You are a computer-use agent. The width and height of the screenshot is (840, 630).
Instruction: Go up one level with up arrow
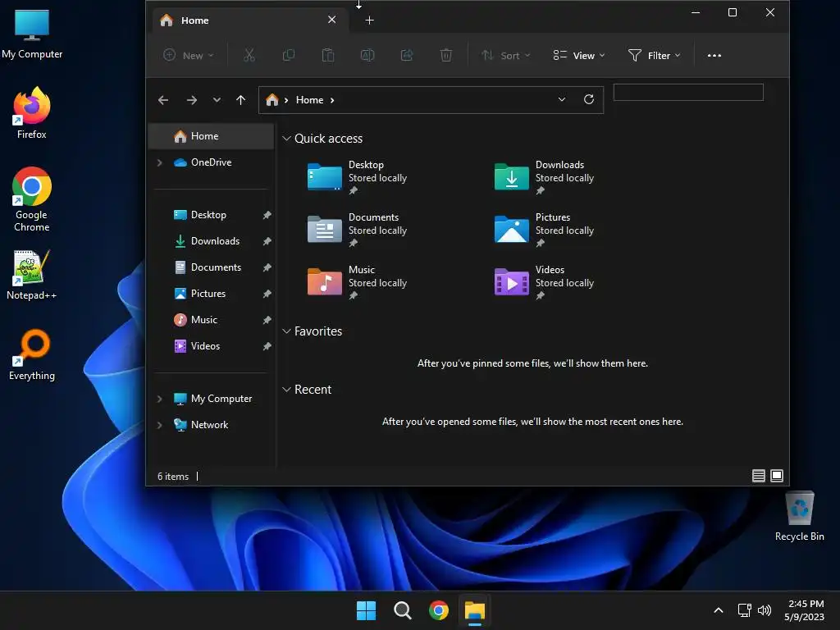(x=240, y=100)
